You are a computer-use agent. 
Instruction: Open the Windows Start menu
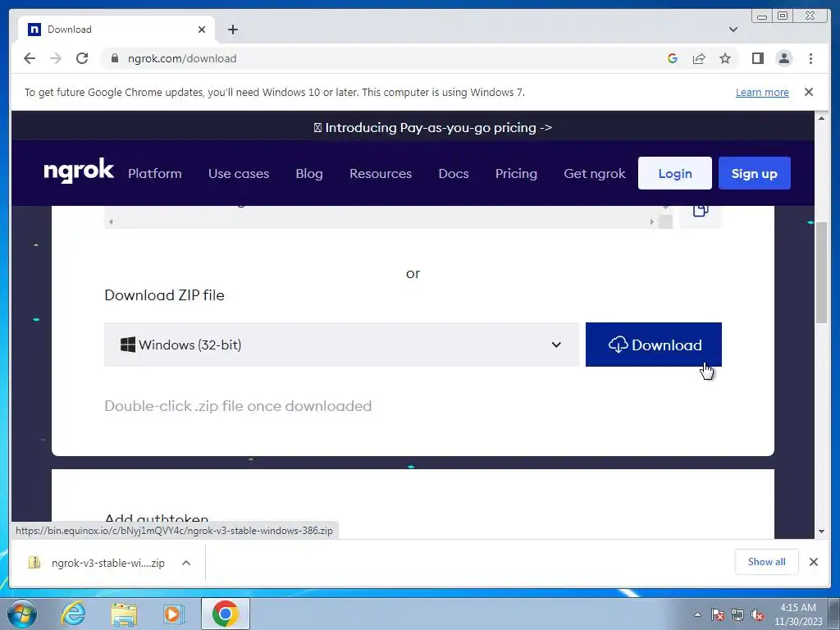pos(22,614)
